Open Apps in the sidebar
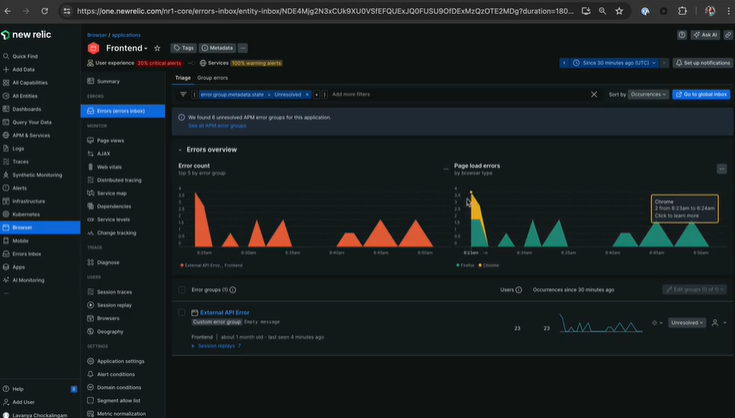This screenshot has width=735, height=418. [18, 267]
